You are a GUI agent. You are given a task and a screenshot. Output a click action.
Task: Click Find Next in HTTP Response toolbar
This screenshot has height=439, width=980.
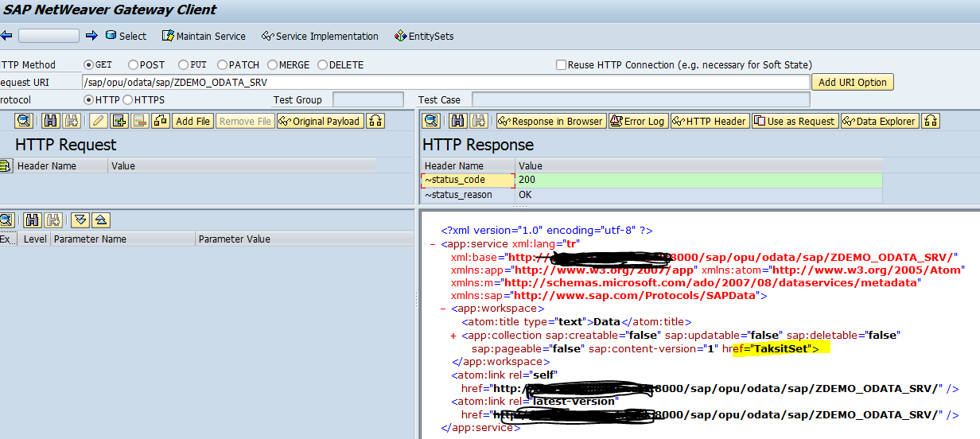(x=479, y=121)
